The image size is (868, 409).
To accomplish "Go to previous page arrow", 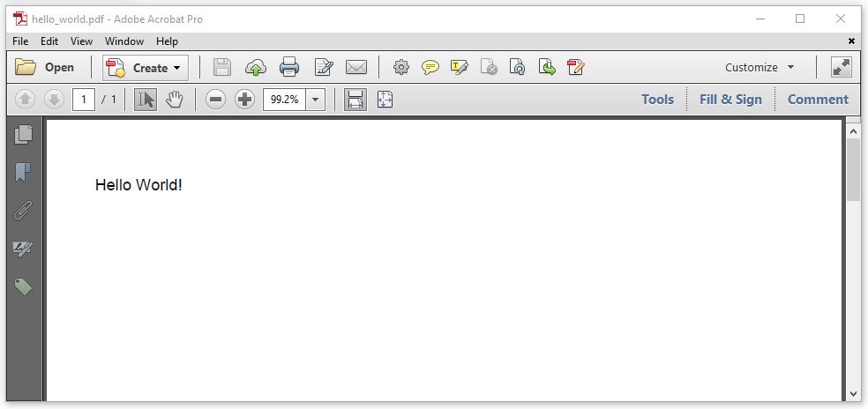I will pos(25,100).
